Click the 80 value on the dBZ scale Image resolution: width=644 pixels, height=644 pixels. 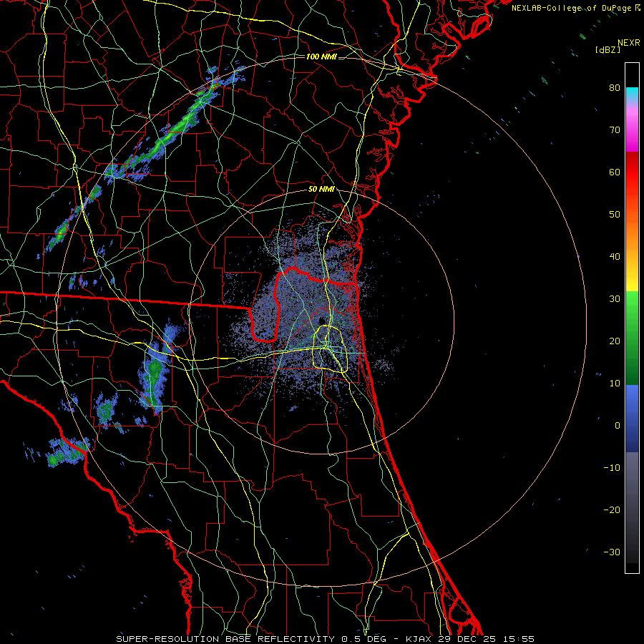coord(615,87)
